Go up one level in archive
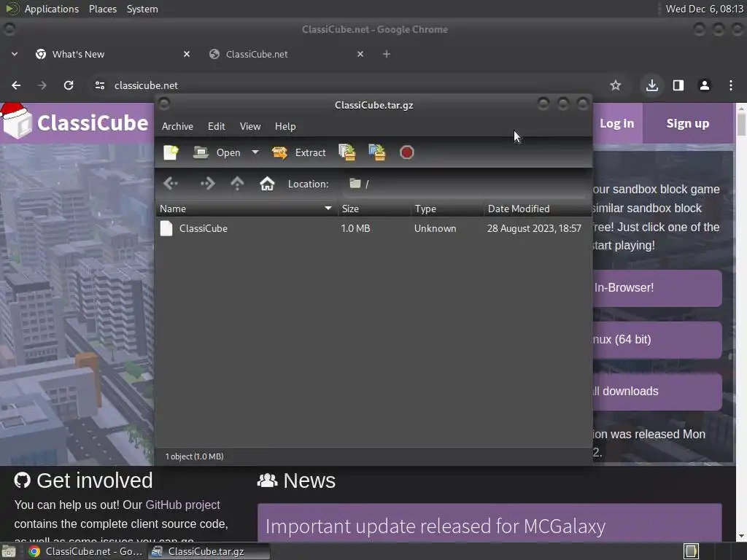Screen dimensions: 747x560 (237, 183)
